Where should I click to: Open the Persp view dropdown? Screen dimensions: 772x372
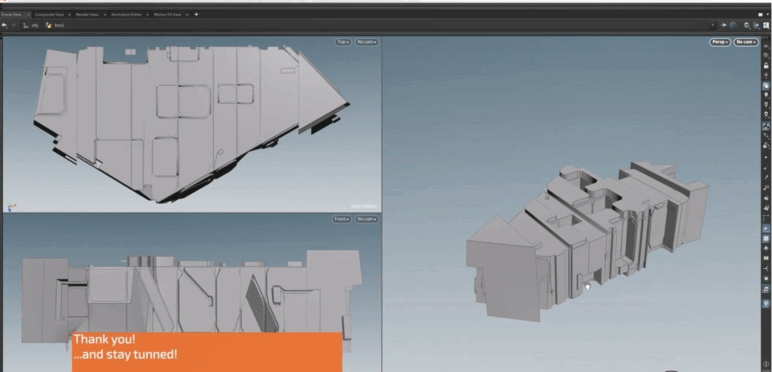coord(720,42)
